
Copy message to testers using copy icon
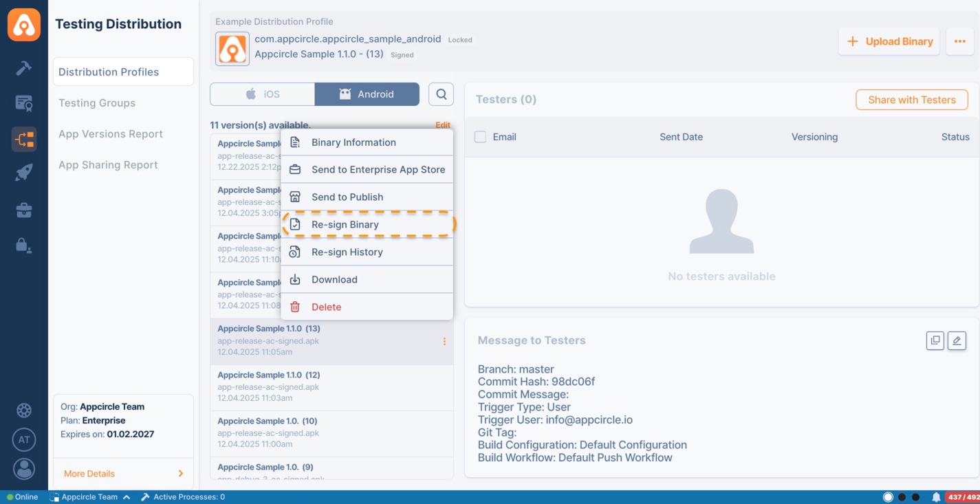[935, 340]
